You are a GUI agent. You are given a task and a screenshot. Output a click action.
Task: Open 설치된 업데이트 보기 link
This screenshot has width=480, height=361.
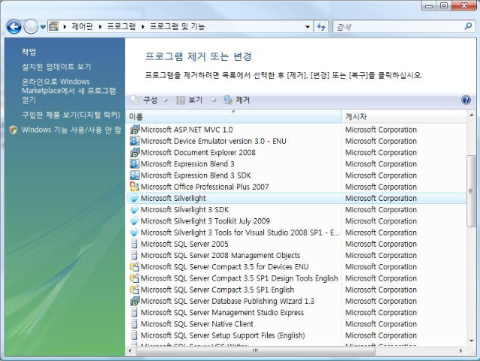pyautogui.click(x=56, y=67)
